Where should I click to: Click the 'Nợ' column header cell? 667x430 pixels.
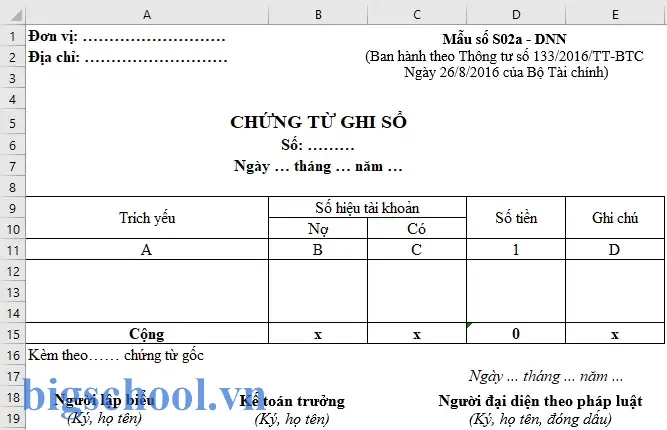[318, 228]
